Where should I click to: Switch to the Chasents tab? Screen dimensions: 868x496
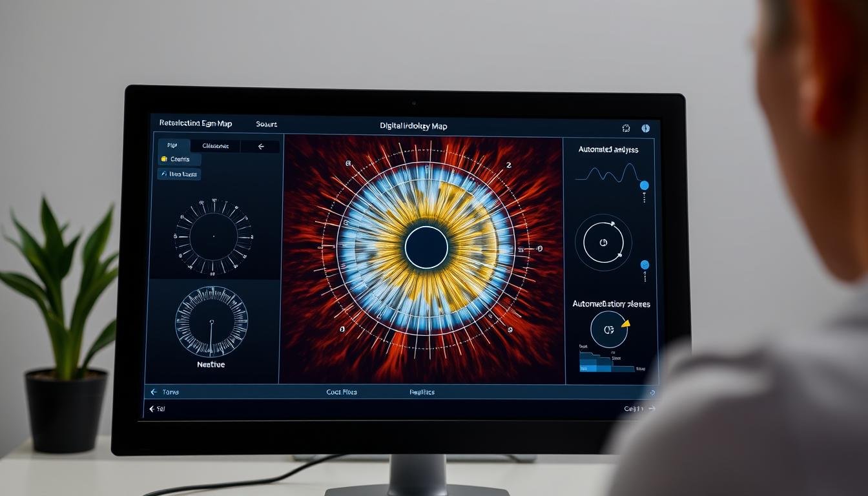[215, 147]
